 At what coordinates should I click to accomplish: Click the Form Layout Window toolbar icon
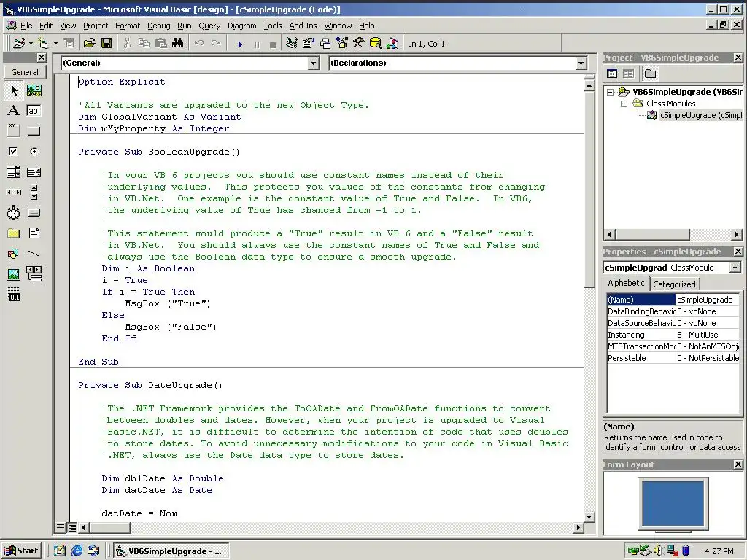click(x=325, y=43)
